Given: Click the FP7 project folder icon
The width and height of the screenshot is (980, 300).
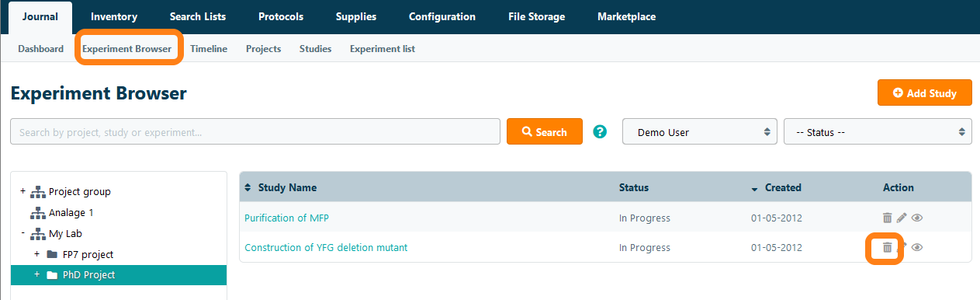Looking at the screenshot, I should [52, 254].
